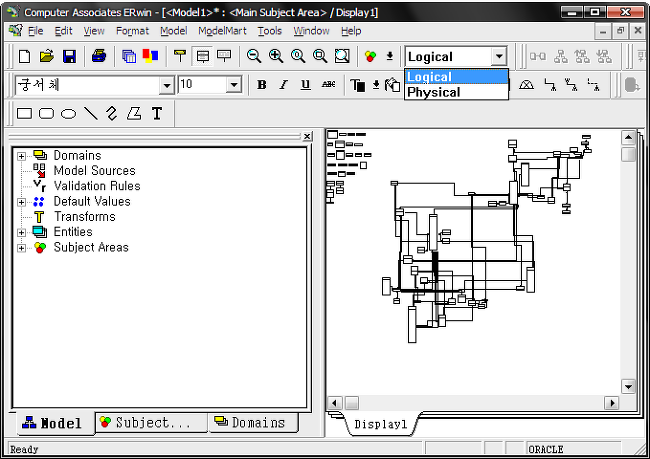Select the polyline drawing tool
Viewport: 650px width, 459px height.
tap(112, 113)
